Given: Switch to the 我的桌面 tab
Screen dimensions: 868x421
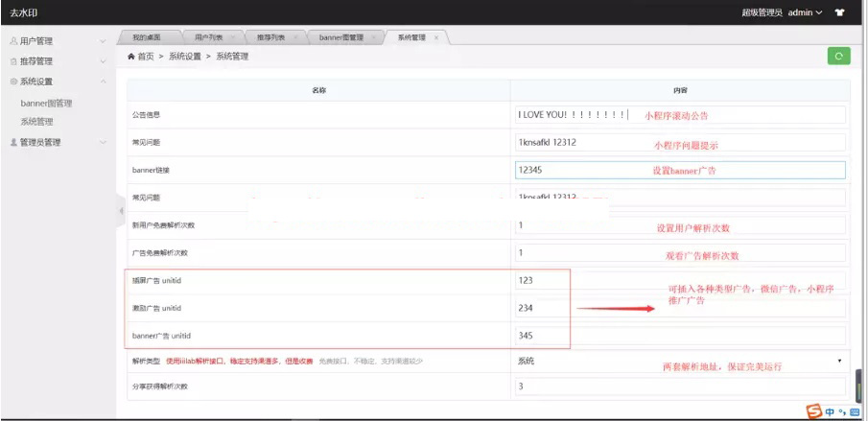Looking at the screenshot, I should click(x=145, y=37).
